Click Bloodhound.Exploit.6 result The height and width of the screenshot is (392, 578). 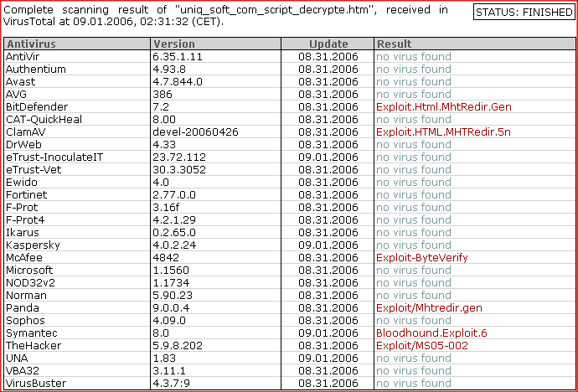(x=431, y=333)
